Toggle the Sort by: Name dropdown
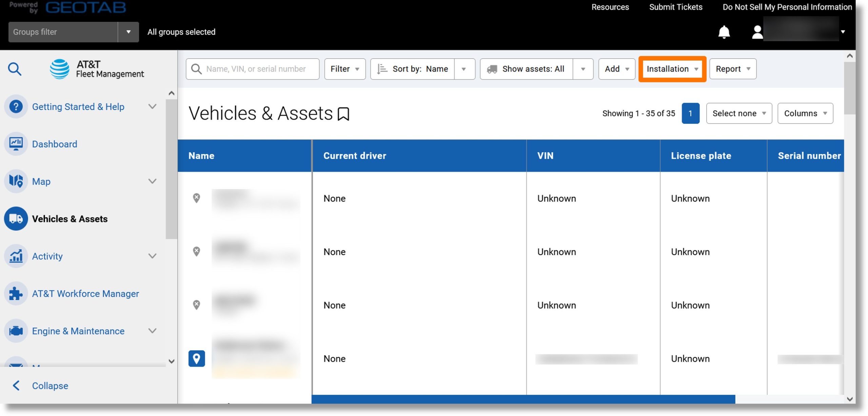Image resolution: width=868 pixels, height=416 pixels. [465, 68]
